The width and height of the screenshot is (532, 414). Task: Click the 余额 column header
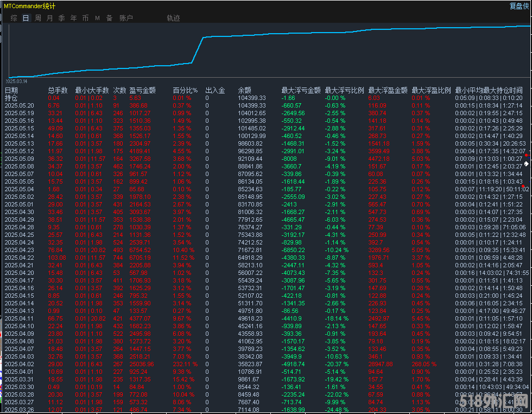(245, 90)
